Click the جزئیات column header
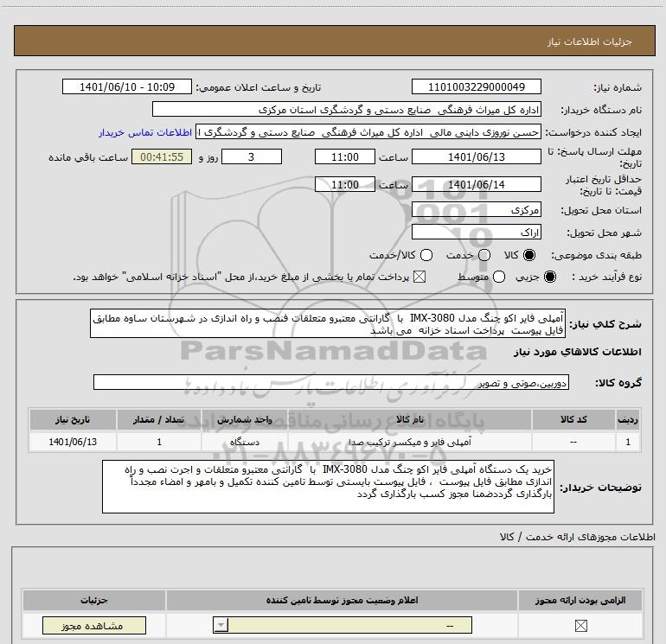 point(94,600)
